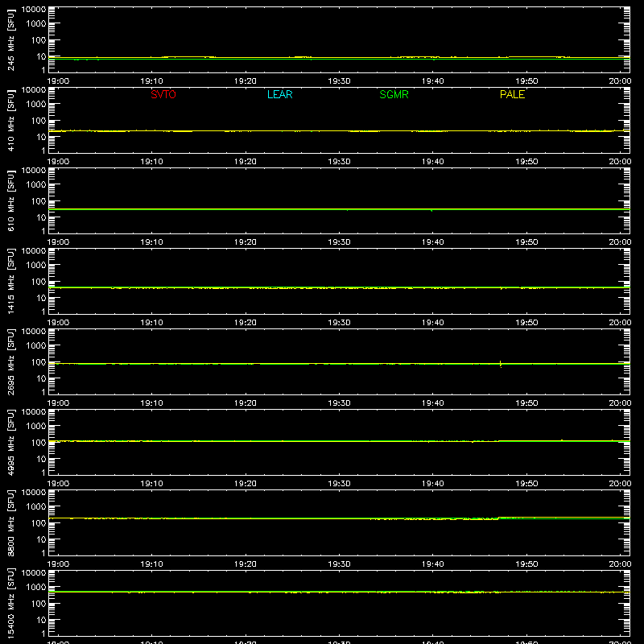Viewport: 644px width, 644px height.
Task: Click the red SVTO station legend label
Action: coord(163,94)
